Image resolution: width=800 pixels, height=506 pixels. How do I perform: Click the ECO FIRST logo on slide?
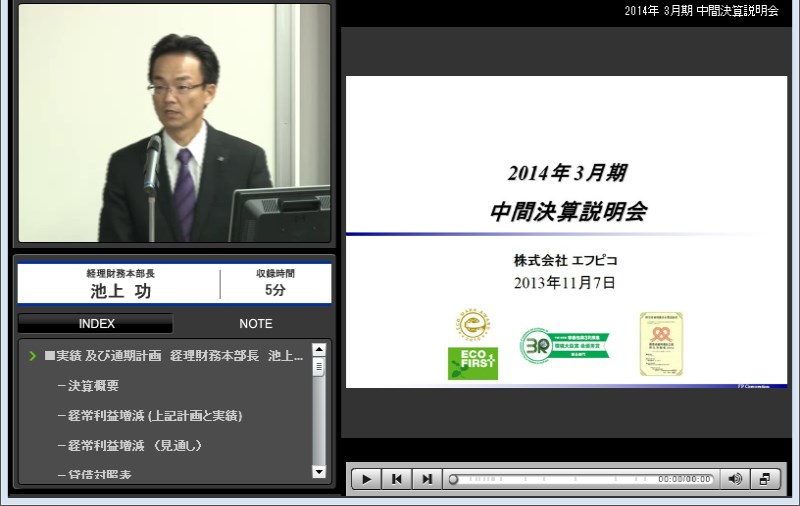[x=472, y=363]
